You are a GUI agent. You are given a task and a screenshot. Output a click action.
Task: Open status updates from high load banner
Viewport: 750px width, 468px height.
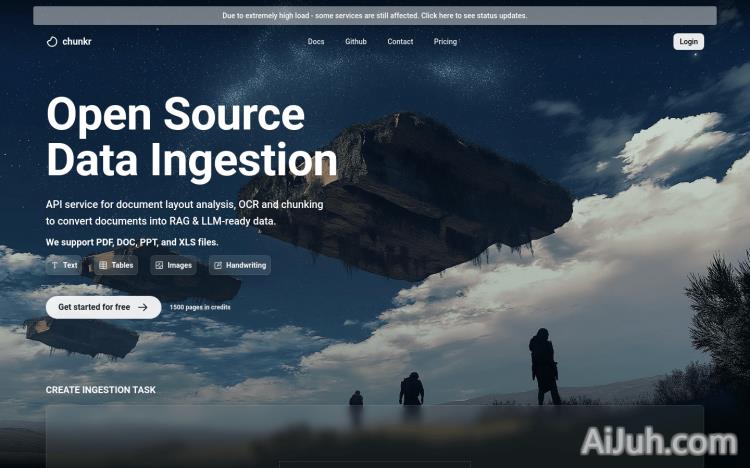[x=374, y=16]
